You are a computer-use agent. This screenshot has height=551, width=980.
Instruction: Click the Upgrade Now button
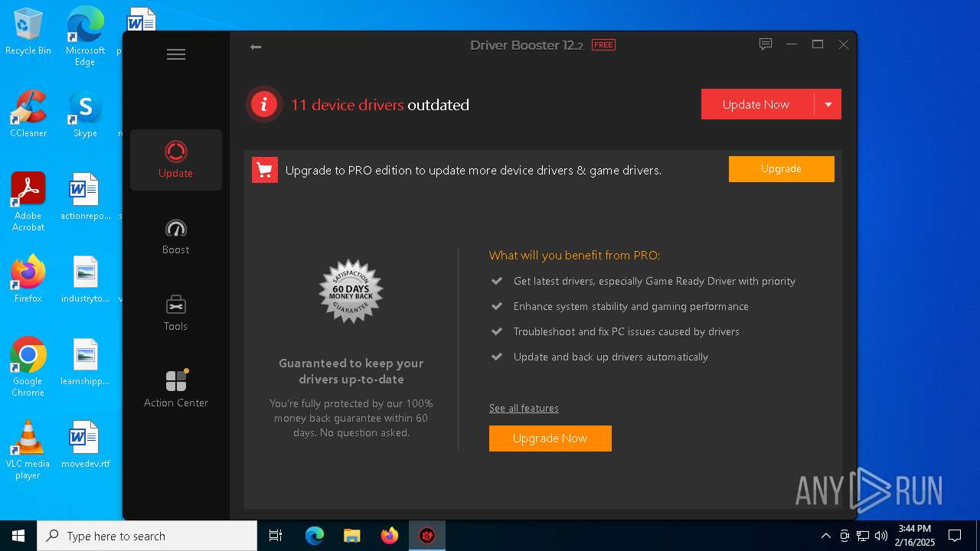(550, 439)
